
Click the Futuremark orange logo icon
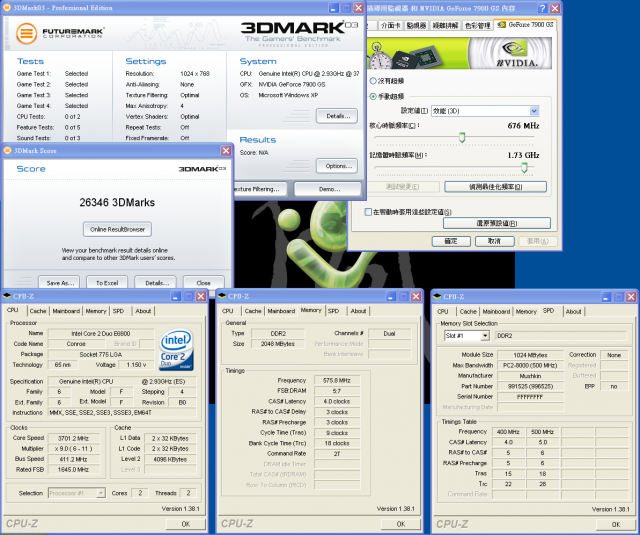click(27, 33)
